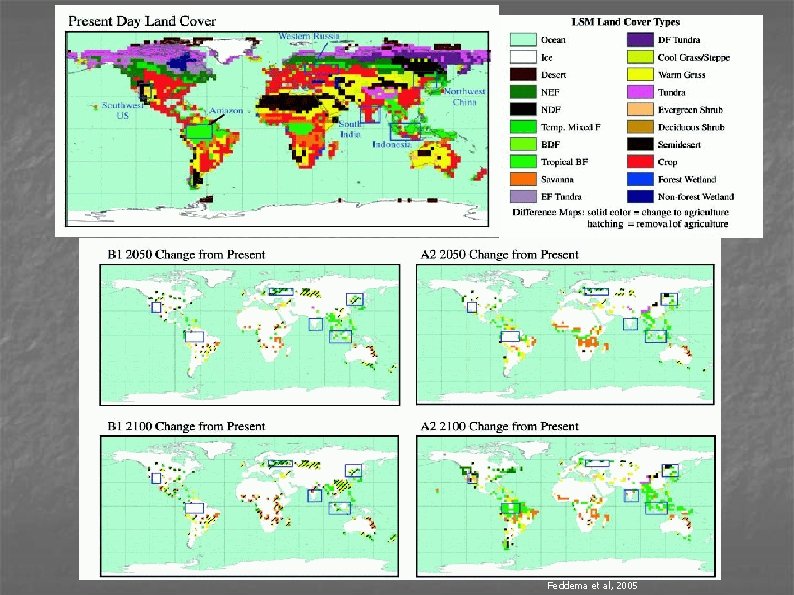Click the BDF legend swatch
794x595 pixels.
[523, 144]
